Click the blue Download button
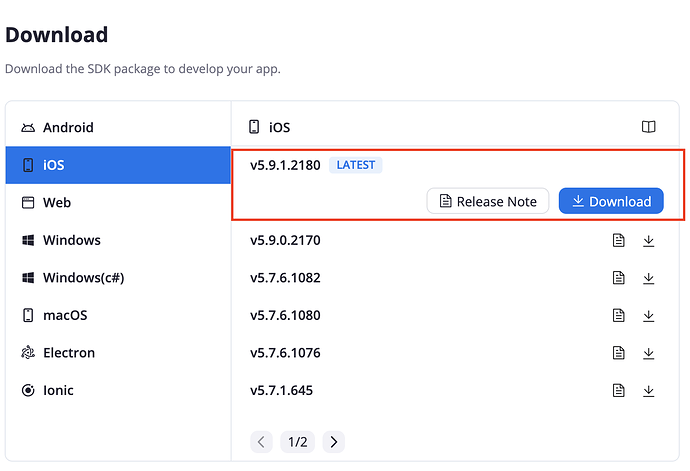The height and width of the screenshot is (471, 690). [610, 201]
